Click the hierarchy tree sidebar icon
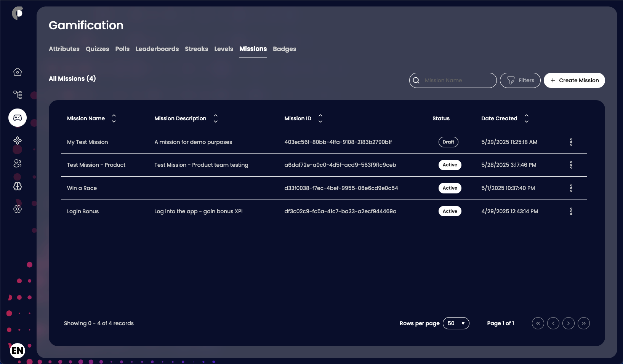 point(18,95)
